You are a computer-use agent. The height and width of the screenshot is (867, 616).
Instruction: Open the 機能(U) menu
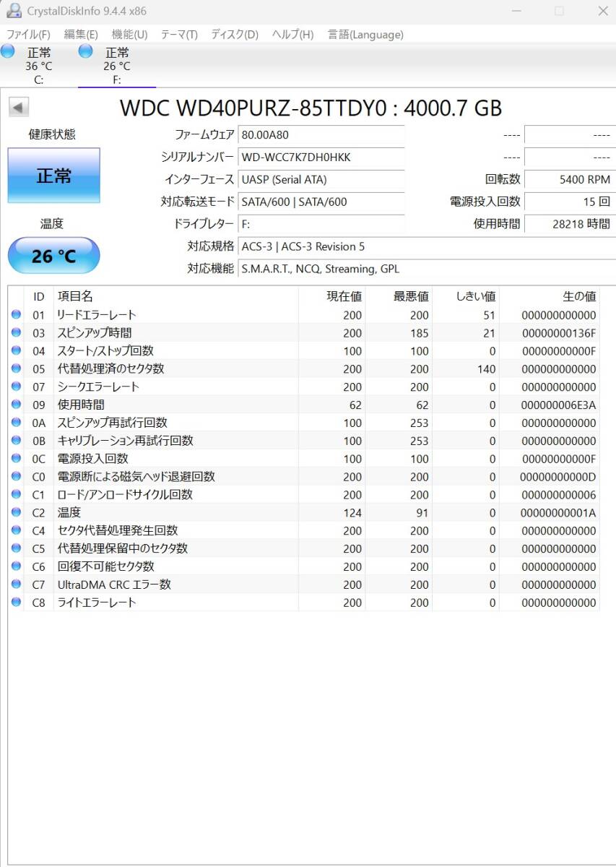(x=129, y=34)
